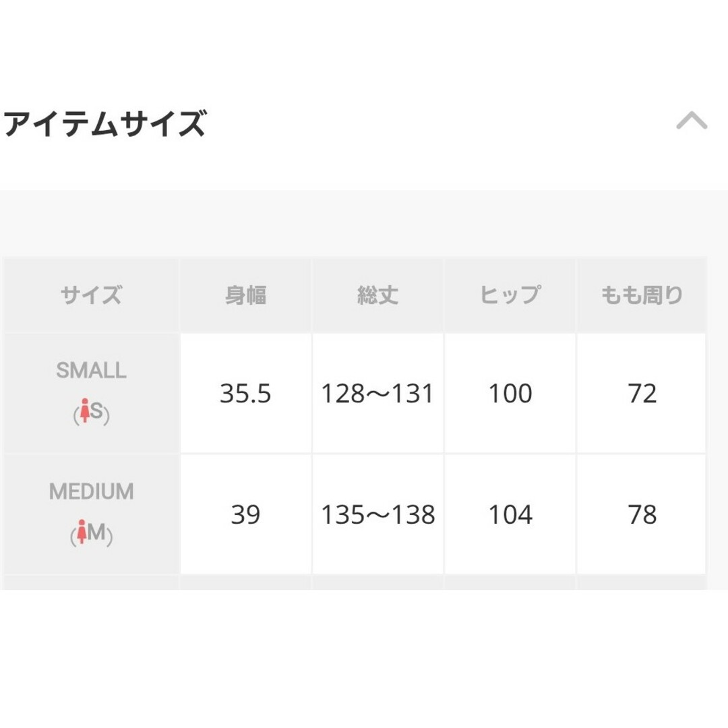The image size is (728, 728).
Task: Click the red person icon beside S
Action: [x=84, y=410]
